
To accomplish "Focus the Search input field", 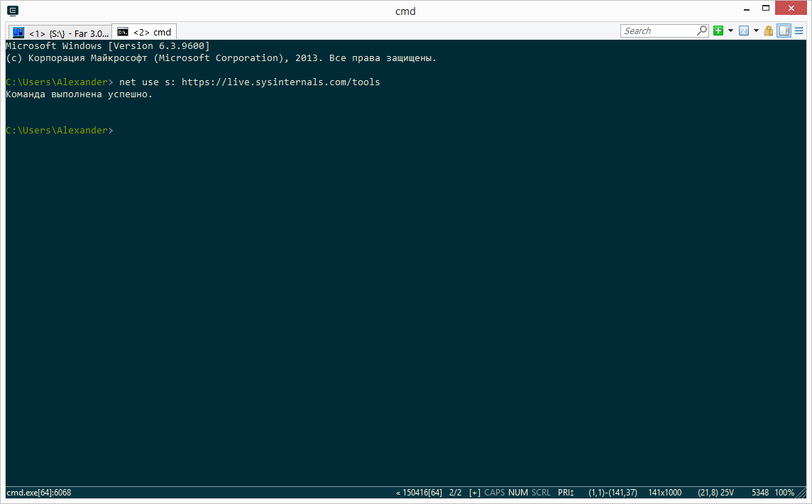I will tap(659, 31).
